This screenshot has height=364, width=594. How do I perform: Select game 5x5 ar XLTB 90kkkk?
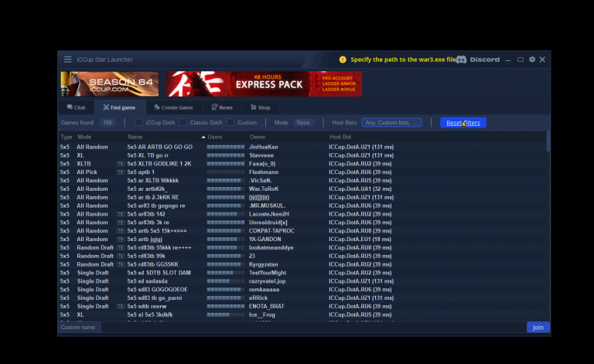pyautogui.click(x=302, y=181)
